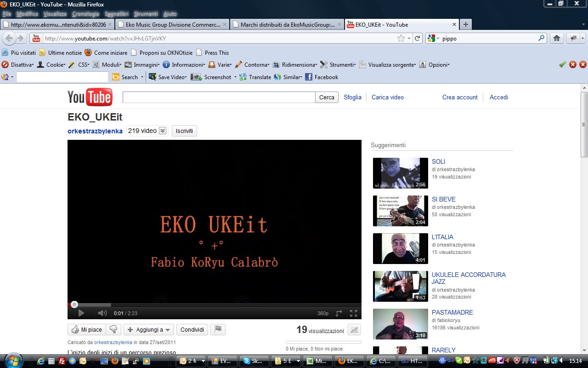Screen dimensions: 588x368
Task: Click the YouTube search input field
Action: 219,97
